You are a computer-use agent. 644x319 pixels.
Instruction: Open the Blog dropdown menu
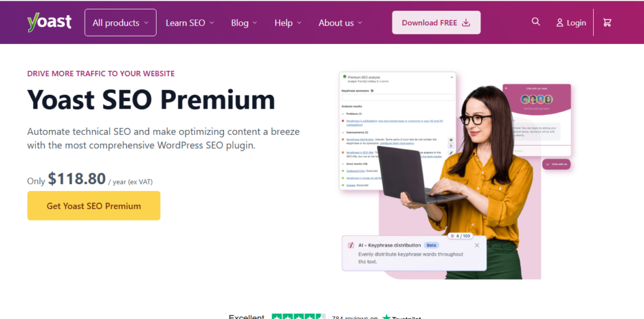point(244,23)
